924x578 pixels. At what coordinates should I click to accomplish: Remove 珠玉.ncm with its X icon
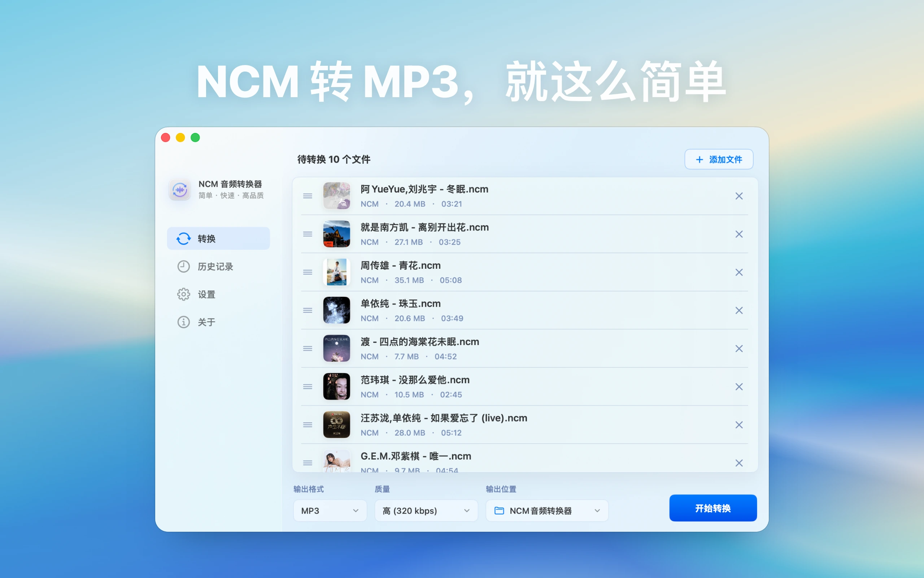pos(739,310)
